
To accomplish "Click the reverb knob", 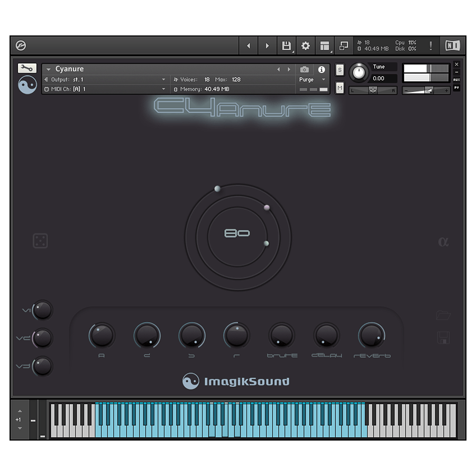I will click(372, 335).
